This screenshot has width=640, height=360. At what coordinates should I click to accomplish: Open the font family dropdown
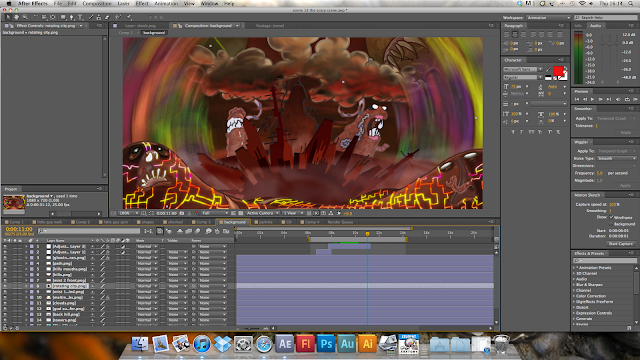[x=523, y=69]
